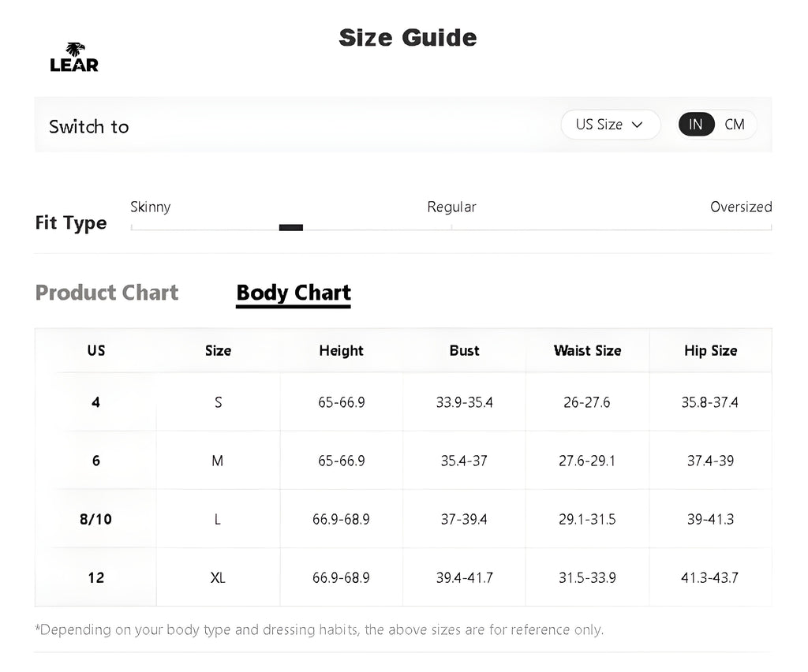Click the chevron arrow beside US Size
This screenshot has height=672, width=808.
pos(638,125)
